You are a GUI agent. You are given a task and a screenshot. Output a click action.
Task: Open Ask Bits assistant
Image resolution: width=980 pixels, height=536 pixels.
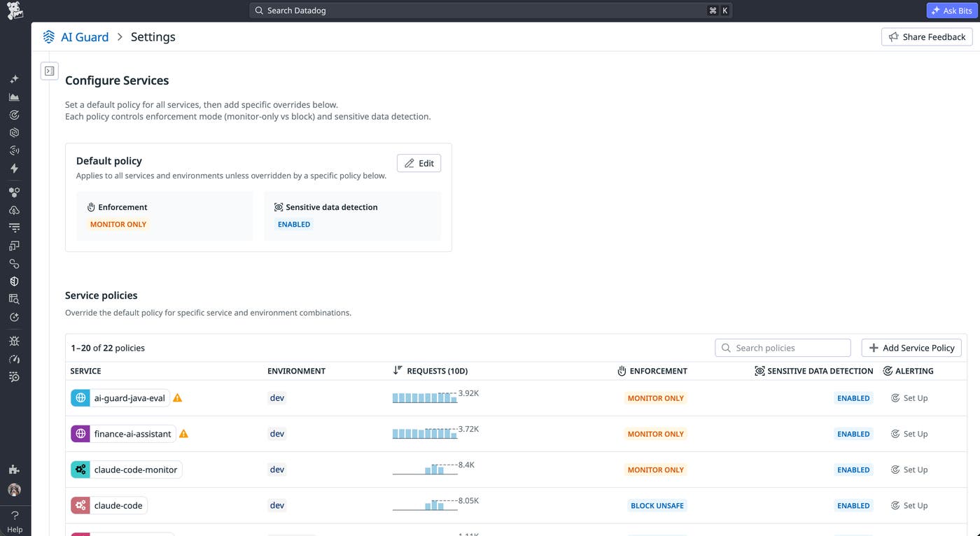coord(953,10)
